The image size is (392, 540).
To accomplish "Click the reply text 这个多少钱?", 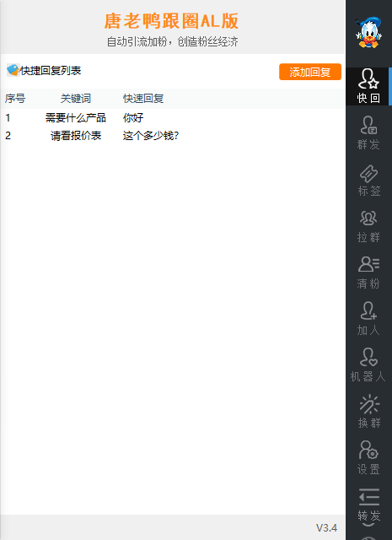I will click(151, 136).
